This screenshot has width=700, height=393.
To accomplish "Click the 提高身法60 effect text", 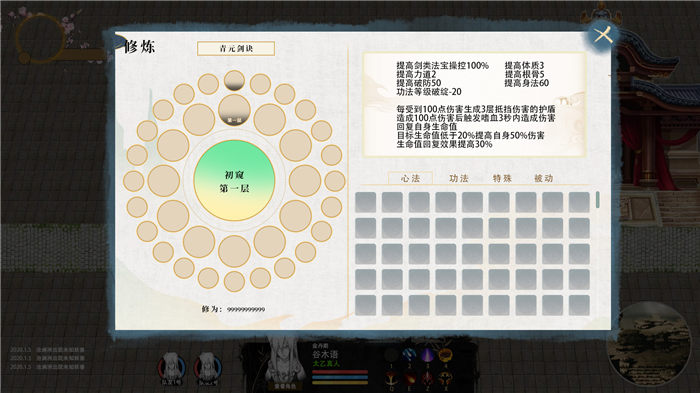I will click(x=527, y=83).
